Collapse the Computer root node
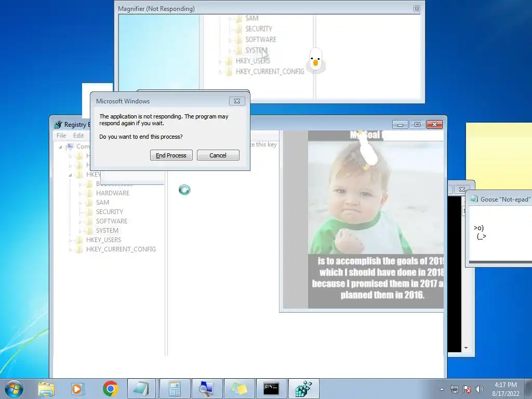The height and width of the screenshot is (399, 532). 60,147
